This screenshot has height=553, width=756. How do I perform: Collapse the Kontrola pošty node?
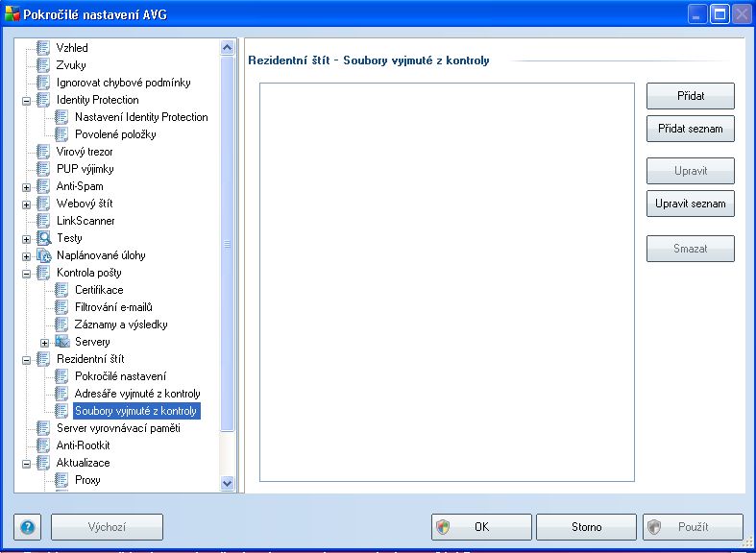27,274
